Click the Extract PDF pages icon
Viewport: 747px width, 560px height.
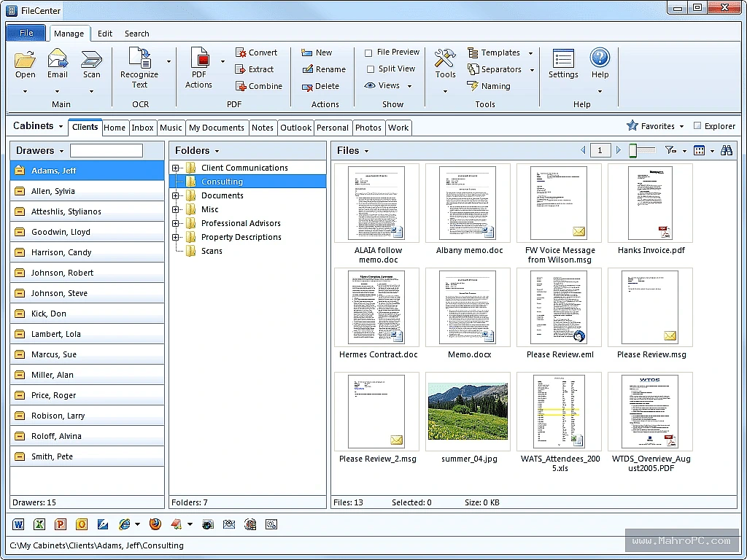point(241,69)
